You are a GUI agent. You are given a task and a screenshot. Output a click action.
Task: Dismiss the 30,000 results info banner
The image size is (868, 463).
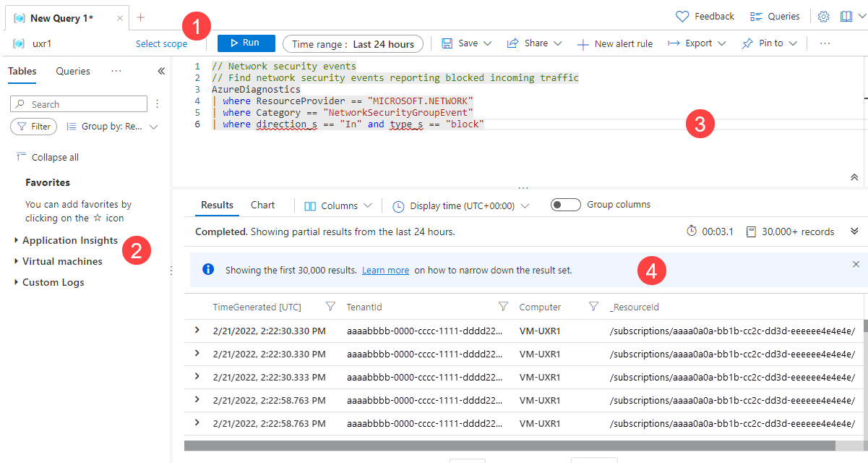[x=856, y=264]
